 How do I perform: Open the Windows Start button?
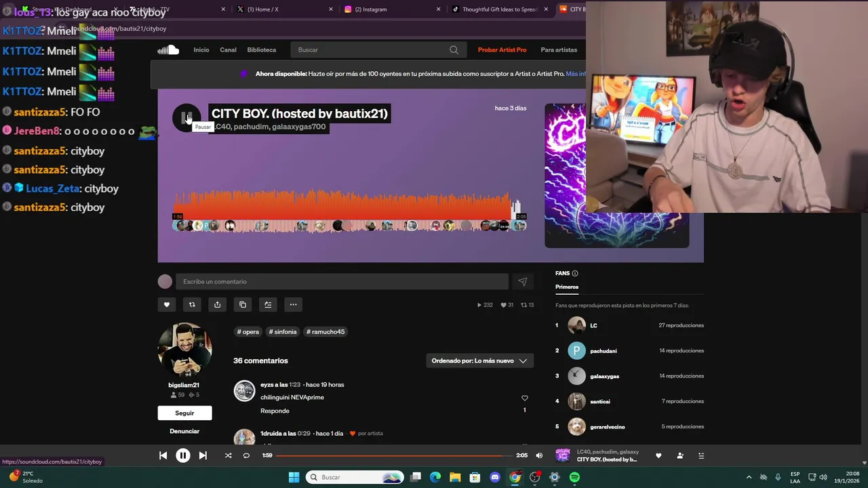[294, 477]
